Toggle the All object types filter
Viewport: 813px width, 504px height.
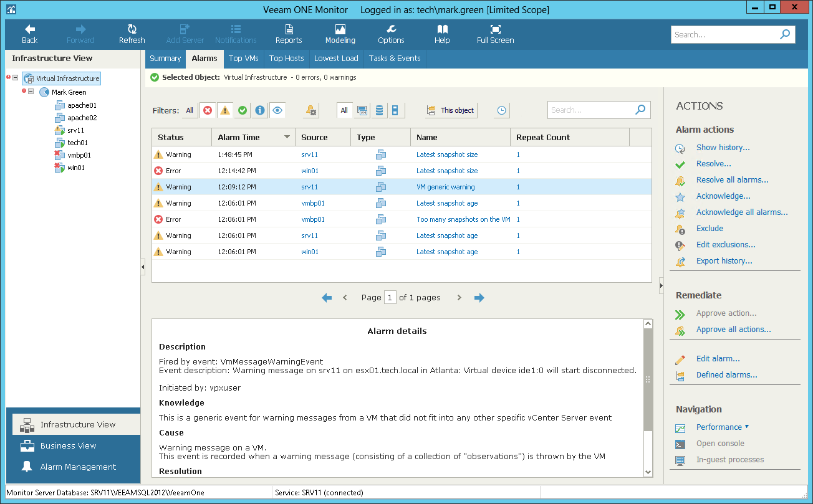point(344,110)
